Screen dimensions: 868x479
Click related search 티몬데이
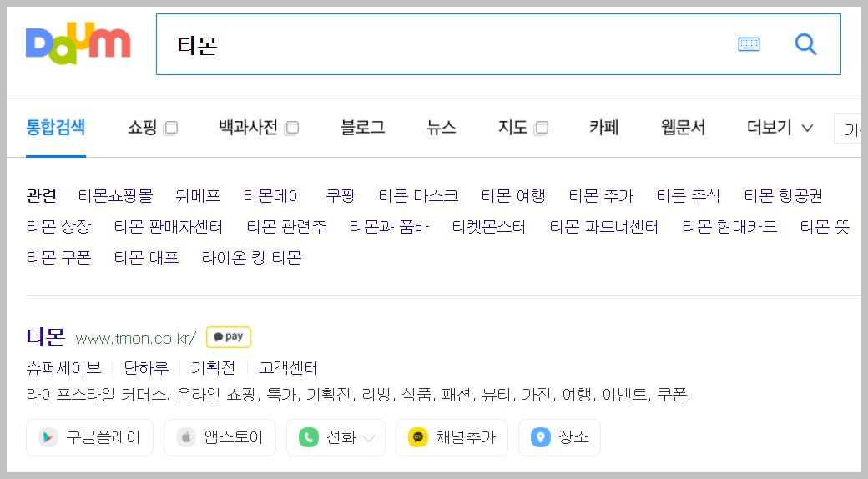pyautogui.click(x=273, y=195)
